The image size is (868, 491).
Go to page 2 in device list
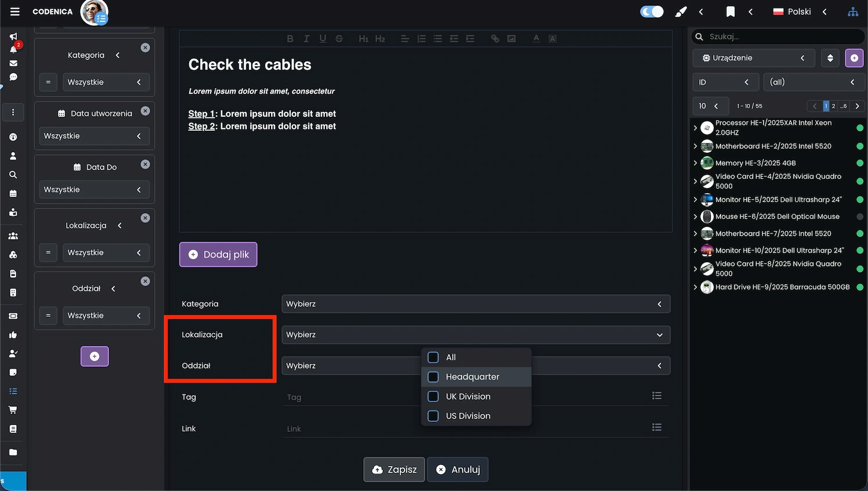coord(834,106)
